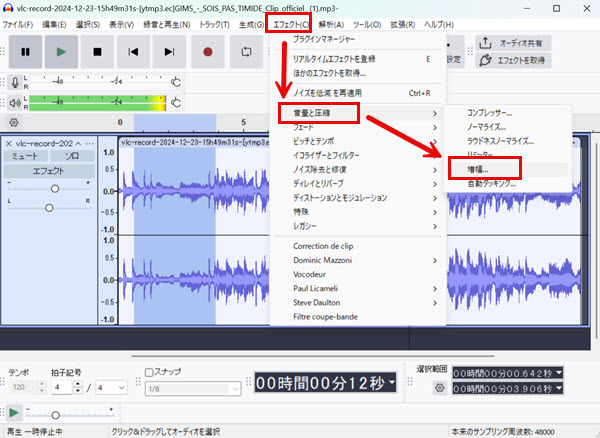
Task: Choose ラウドネスノーマライズ in submenu
Action: coord(507,141)
